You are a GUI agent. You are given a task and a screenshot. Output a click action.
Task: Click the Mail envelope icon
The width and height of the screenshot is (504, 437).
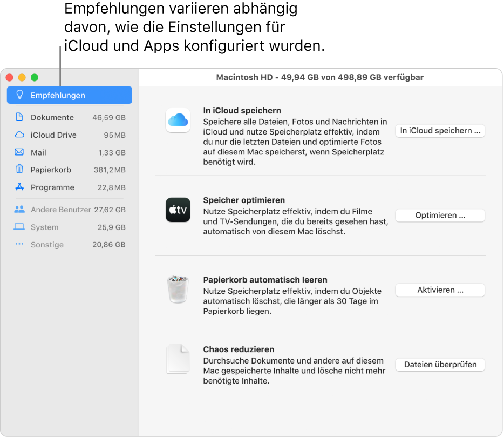19,152
